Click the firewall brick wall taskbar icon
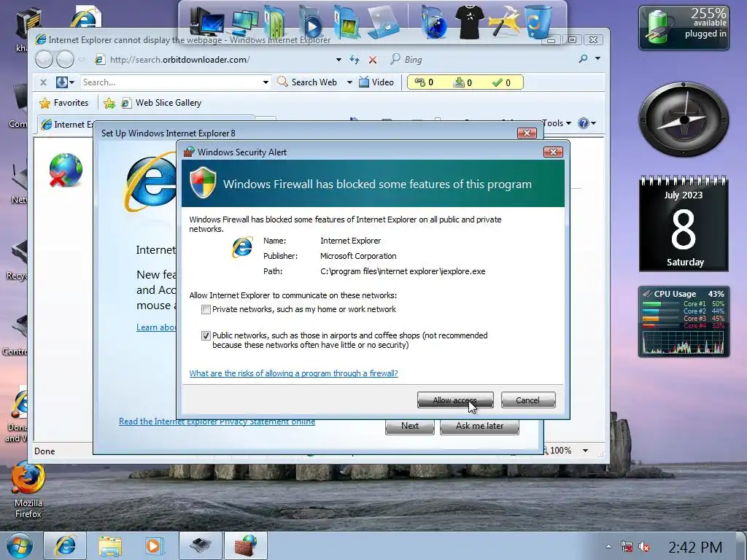Viewport: 747px width, 560px height. [x=245, y=545]
